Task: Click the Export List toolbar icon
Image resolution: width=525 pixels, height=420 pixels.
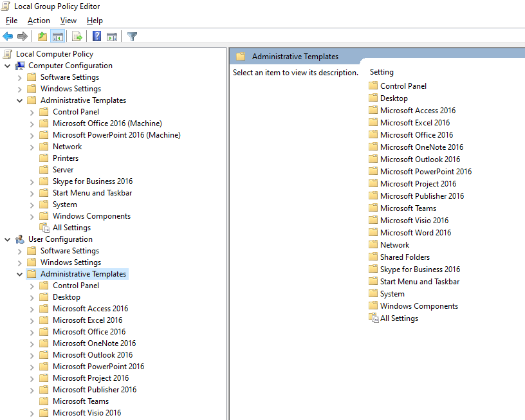Action: (x=77, y=36)
